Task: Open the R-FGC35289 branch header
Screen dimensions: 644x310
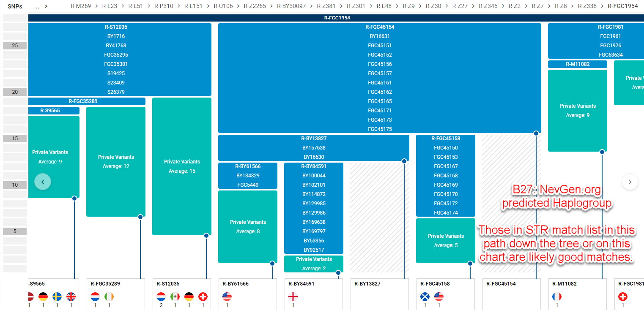Action: pos(86,101)
